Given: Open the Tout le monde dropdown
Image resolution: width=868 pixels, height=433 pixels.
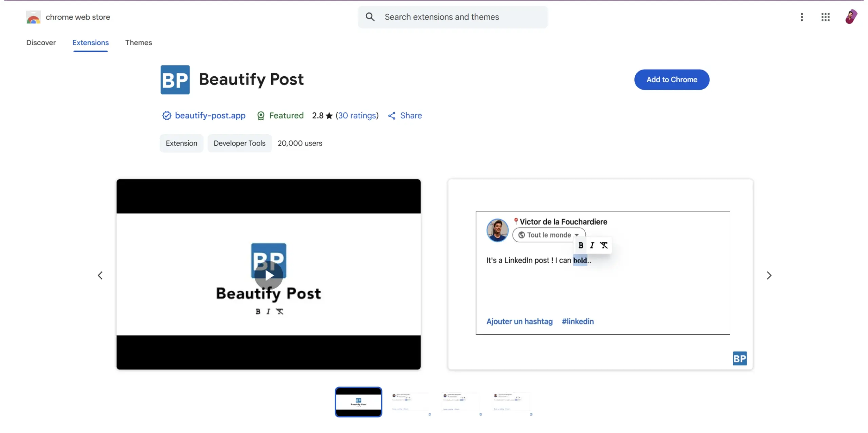Looking at the screenshot, I should pyautogui.click(x=549, y=235).
